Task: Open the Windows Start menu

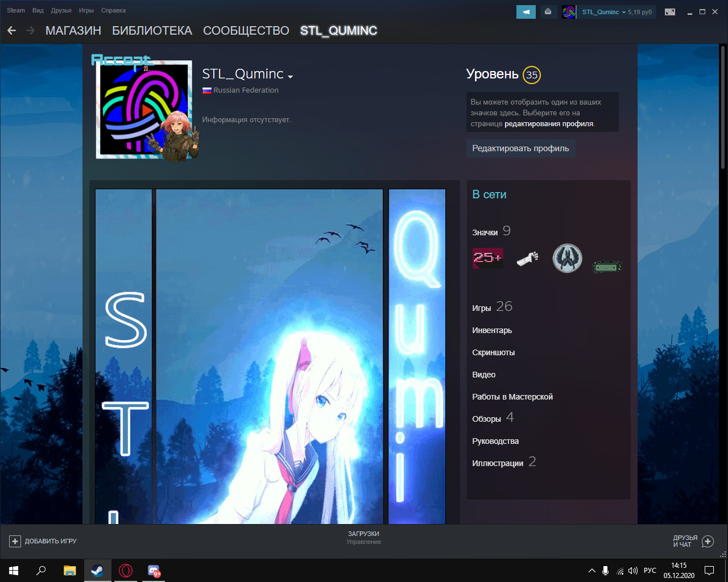Action: click(14, 571)
